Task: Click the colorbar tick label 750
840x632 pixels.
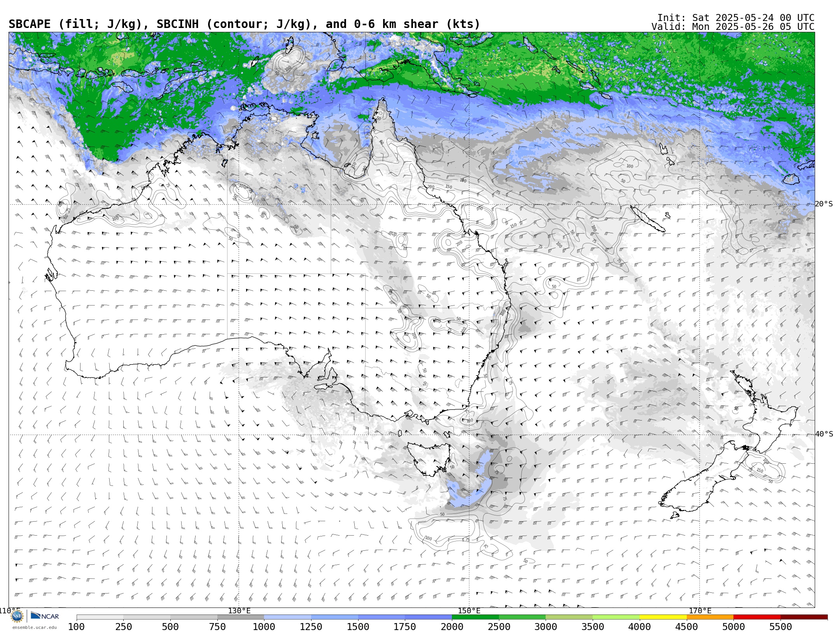Action: pos(217,627)
